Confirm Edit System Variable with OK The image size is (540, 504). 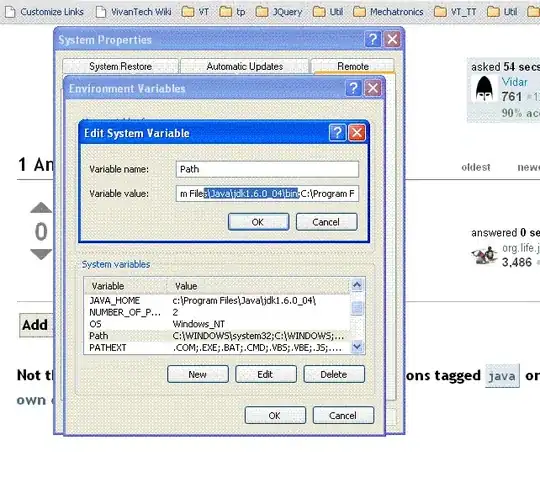click(x=258, y=222)
